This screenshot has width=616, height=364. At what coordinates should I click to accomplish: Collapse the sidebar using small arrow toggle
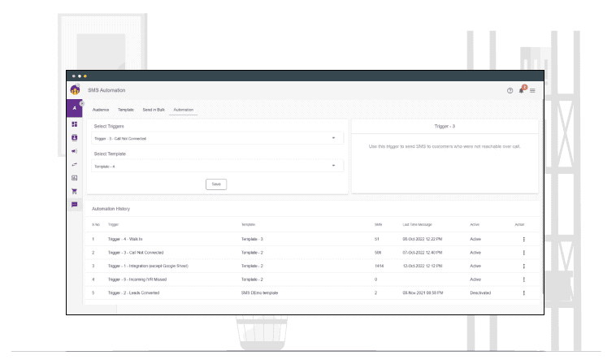(82, 103)
